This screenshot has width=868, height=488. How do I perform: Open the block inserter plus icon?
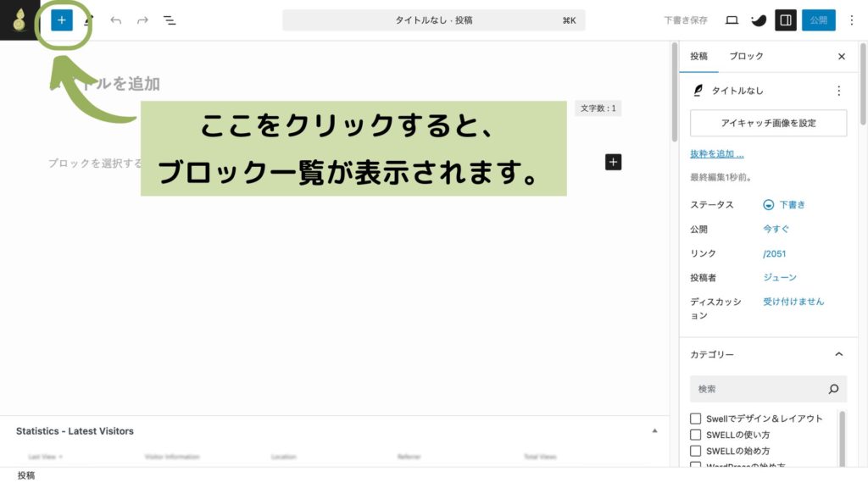(60, 19)
